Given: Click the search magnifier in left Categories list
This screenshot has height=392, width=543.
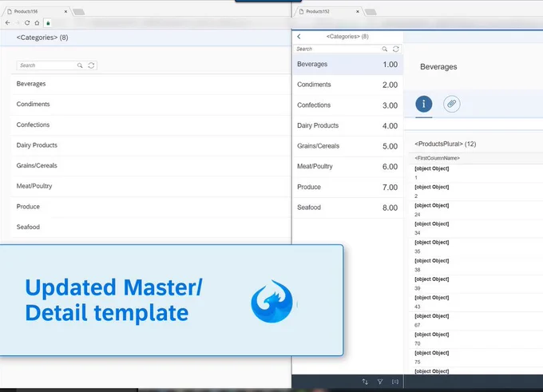Looking at the screenshot, I should pyautogui.click(x=80, y=65).
